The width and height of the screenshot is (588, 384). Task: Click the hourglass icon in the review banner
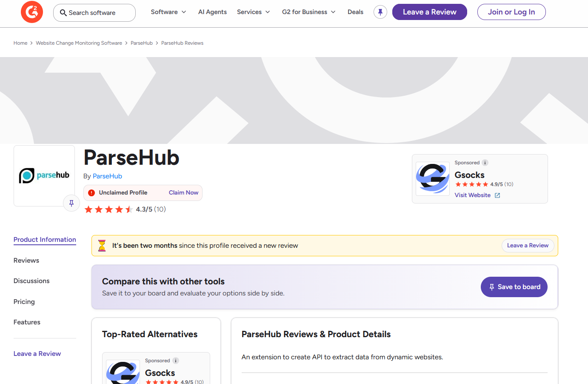pyautogui.click(x=102, y=246)
